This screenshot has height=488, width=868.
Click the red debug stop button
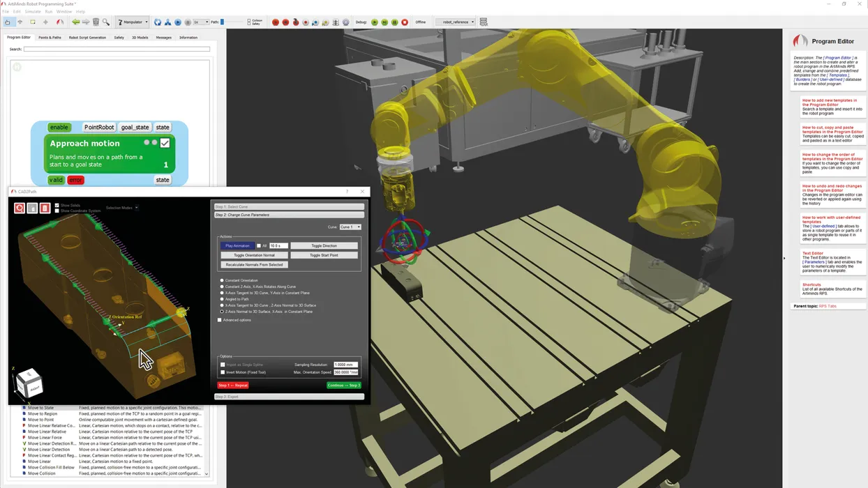[405, 22]
